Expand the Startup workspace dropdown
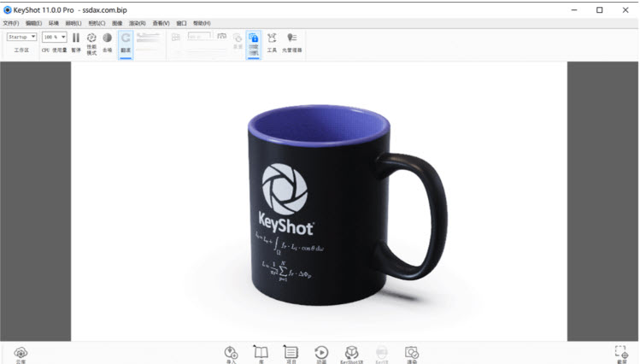This screenshot has width=640, height=364. (21, 38)
